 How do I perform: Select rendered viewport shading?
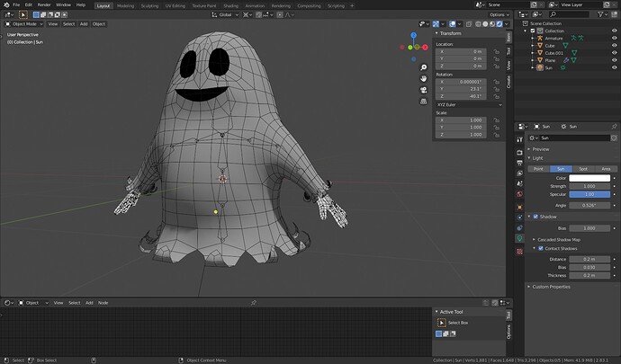(x=499, y=24)
